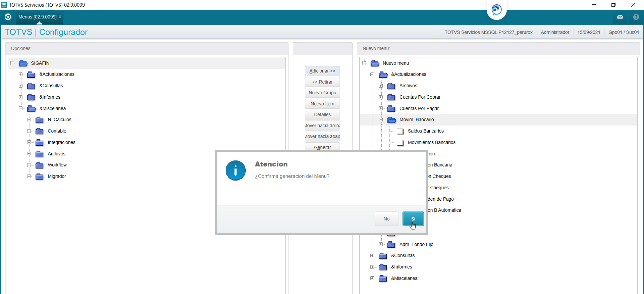Close the Menus [02.9.0099] tab
Image resolution: width=644 pixels, height=294 pixels.
[60, 16]
